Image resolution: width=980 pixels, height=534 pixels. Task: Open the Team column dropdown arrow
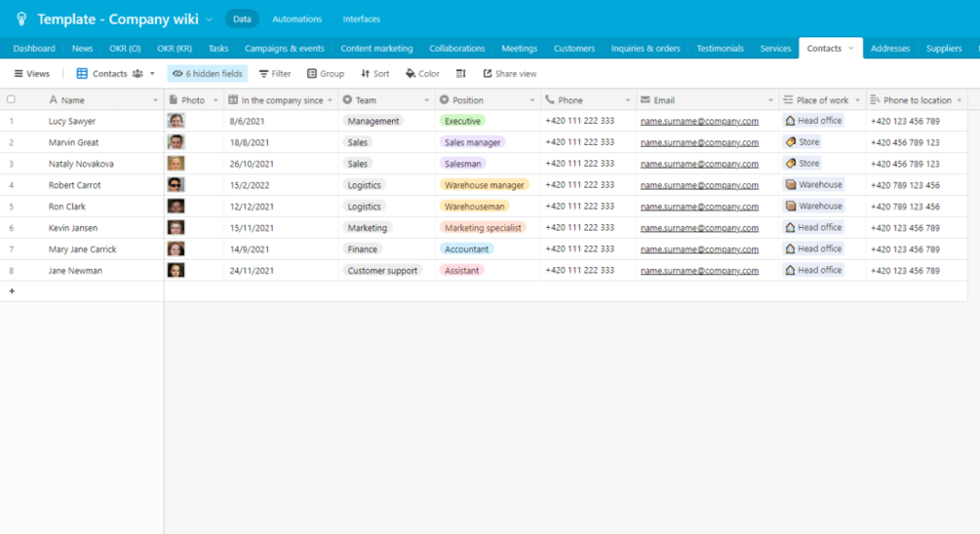tap(427, 100)
